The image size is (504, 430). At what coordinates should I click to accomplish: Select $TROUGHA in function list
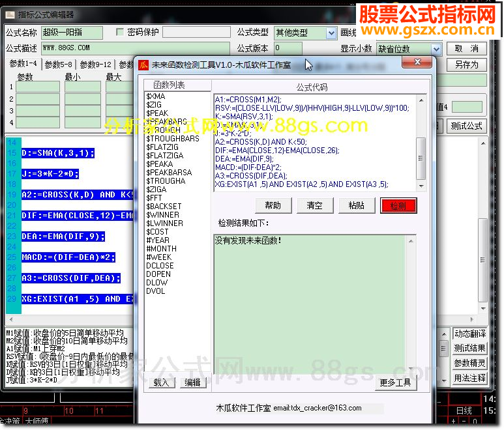point(166,181)
